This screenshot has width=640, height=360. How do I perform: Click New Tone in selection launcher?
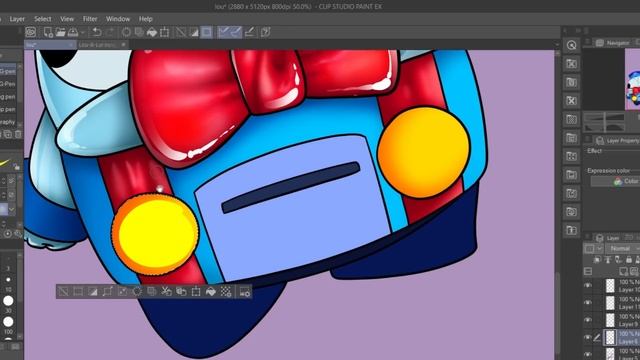[x=226, y=291]
